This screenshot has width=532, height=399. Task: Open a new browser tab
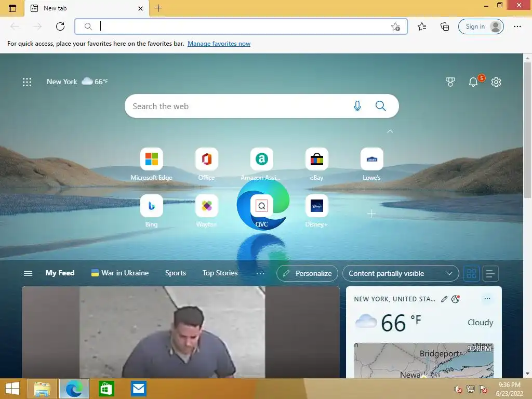(158, 8)
